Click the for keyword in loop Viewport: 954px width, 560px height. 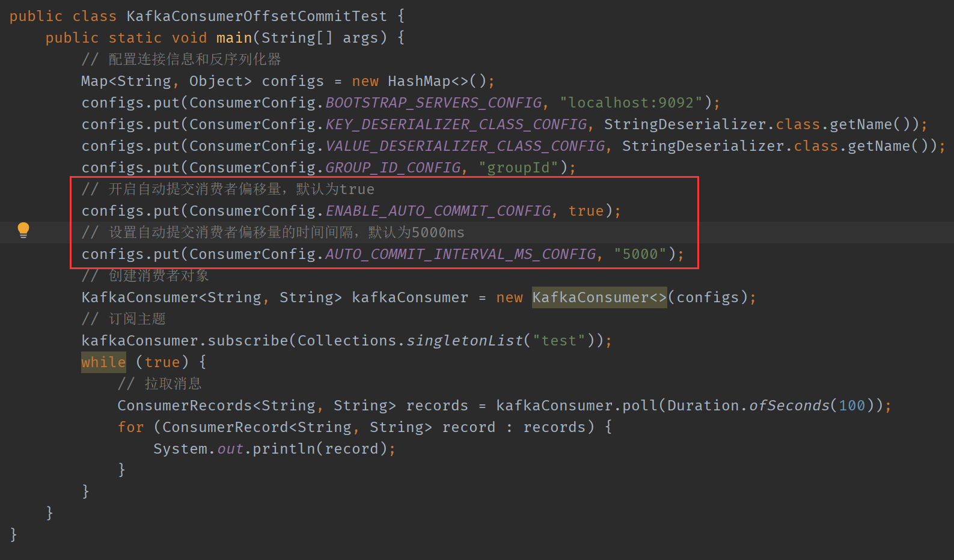point(130,427)
